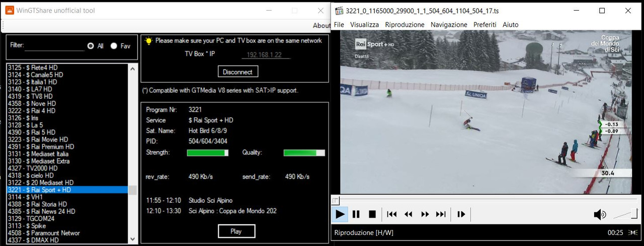644x246 pixels.
Task: Select channel 3124 - $ Canale5 HD
Action: tap(67, 75)
